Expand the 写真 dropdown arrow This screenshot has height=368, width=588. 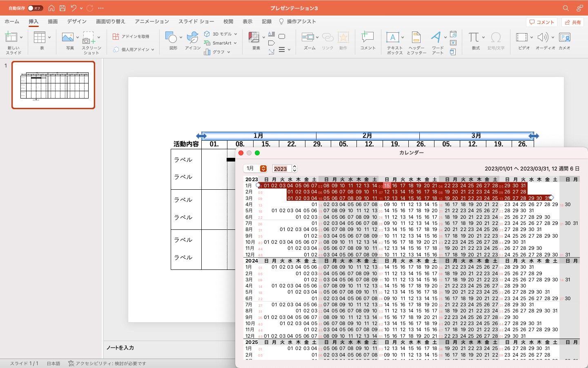click(x=77, y=37)
